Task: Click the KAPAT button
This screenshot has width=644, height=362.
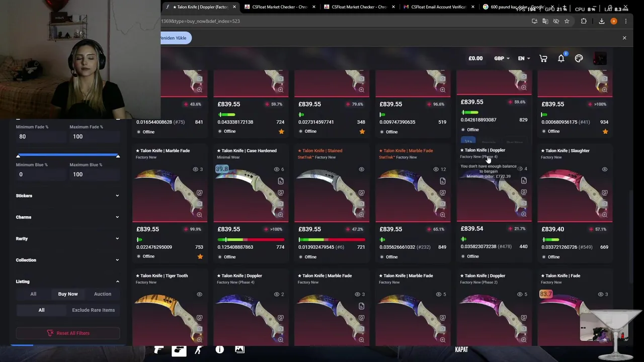Action: (x=461, y=349)
